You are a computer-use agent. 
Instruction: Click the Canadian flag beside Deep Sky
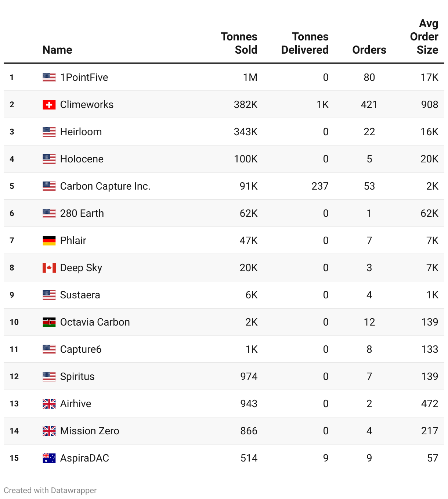pos(49,268)
